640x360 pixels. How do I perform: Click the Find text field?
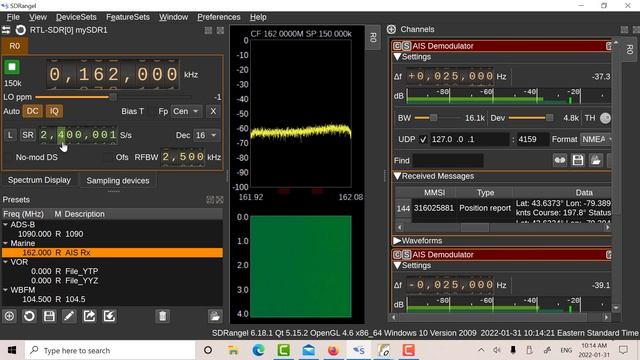448,160
